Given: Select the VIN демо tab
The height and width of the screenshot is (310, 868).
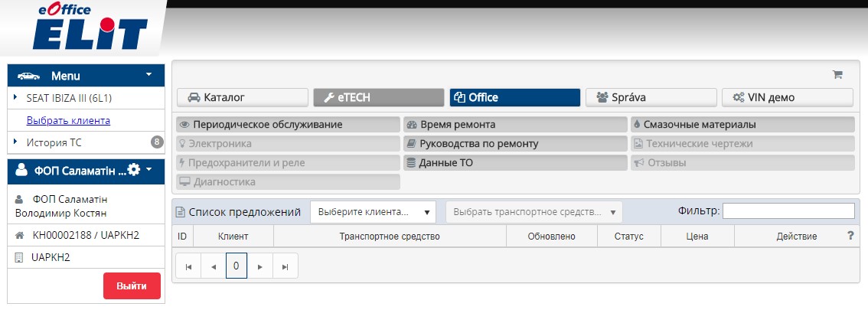Looking at the screenshot, I should (x=787, y=97).
